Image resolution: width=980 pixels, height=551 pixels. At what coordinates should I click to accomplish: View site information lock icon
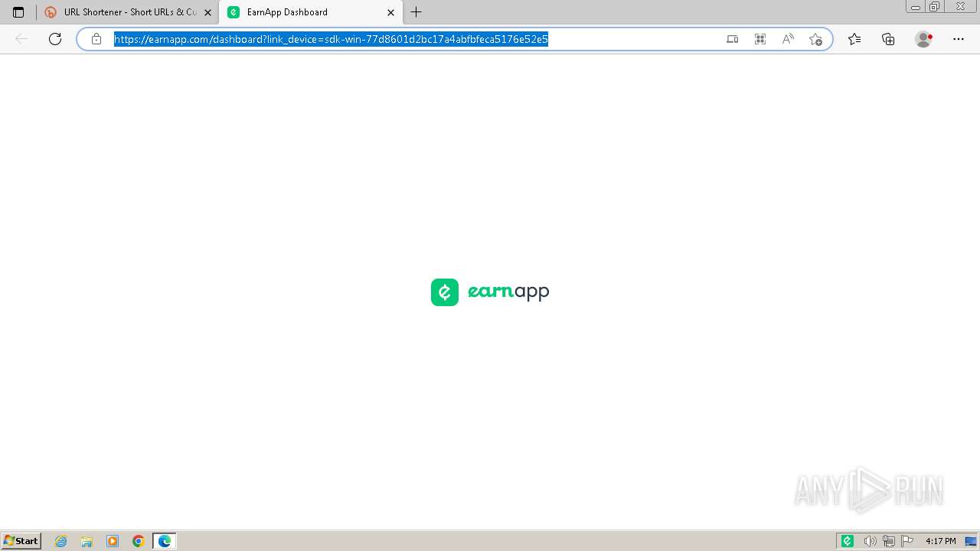click(96, 39)
